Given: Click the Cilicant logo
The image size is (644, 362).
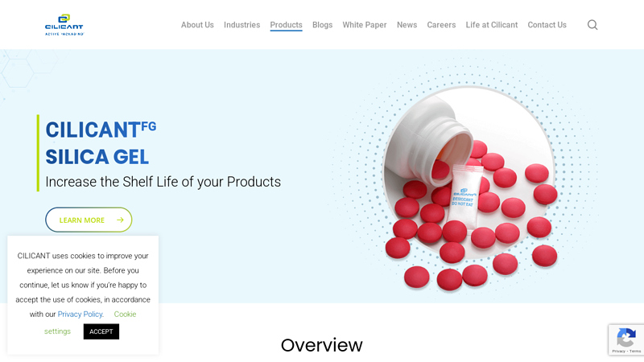Looking at the screenshot, I should (x=64, y=25).
